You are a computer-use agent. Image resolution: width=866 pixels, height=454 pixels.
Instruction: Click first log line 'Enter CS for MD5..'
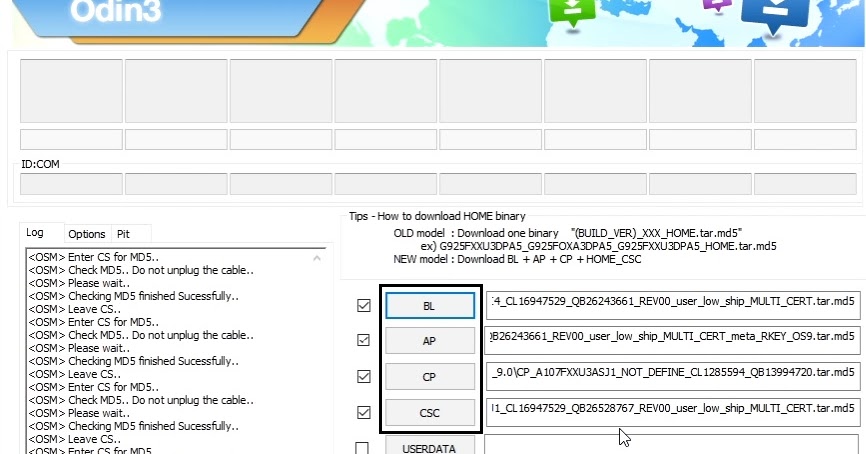coord(93,257)
